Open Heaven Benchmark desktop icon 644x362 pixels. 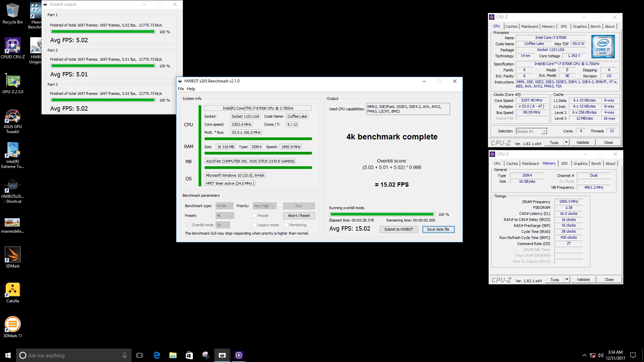[x=36, y=16]
